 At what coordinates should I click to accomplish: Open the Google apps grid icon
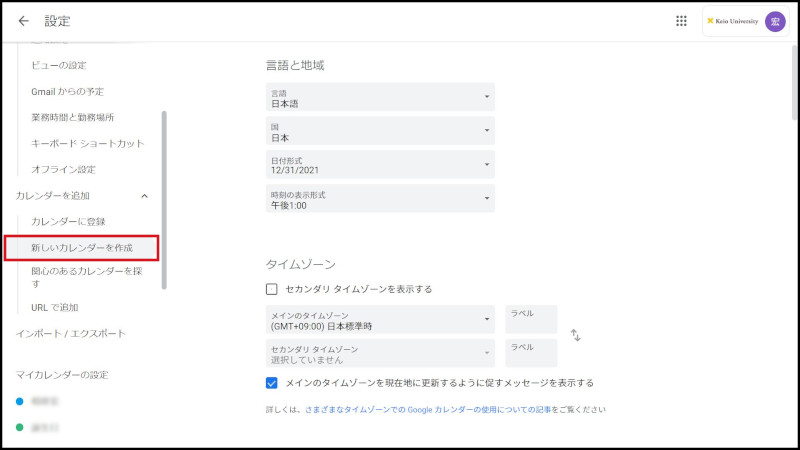[x=681, y=21]
